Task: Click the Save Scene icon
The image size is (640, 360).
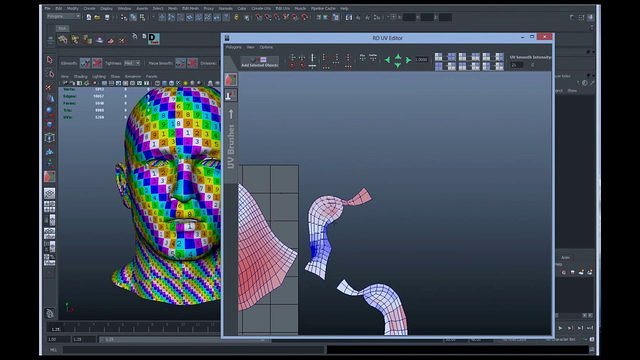Action: [107, 17]
